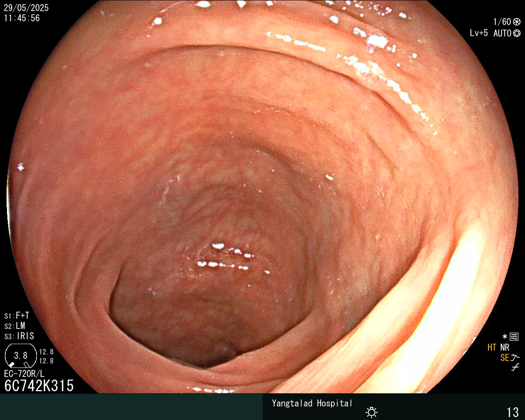Click the AUTO iris mode icon

517,33
